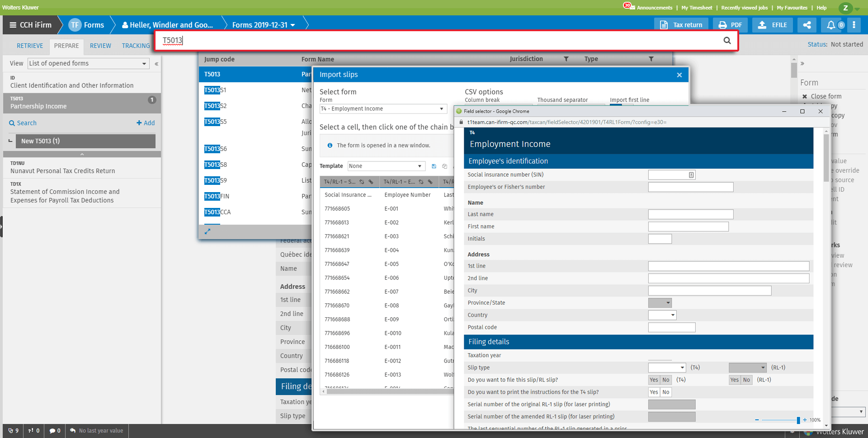Switch to the RETRIEVE tab
868x438 pixels.
(x=30, y=46)
